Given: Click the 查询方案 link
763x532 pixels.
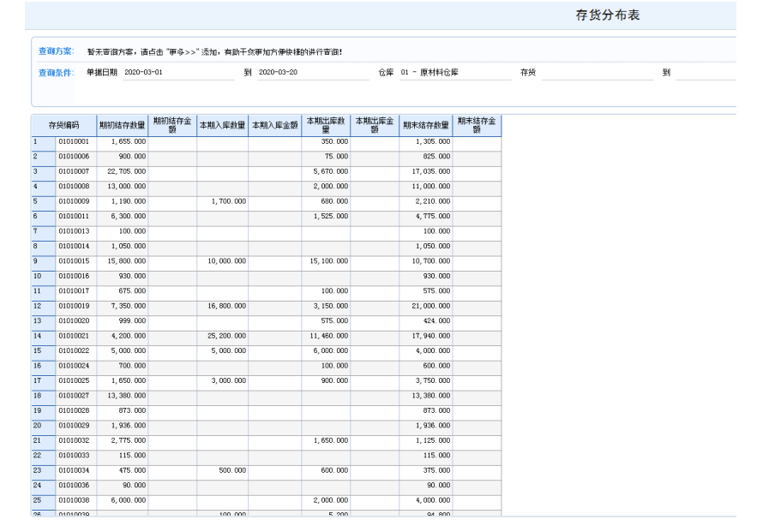Looking at the screenshot, I should click(x=56, y=51).
